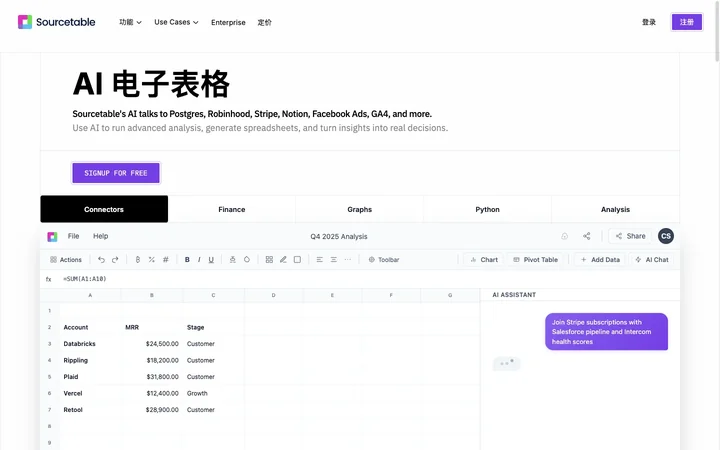Select the Connectors tab

click(x=104, y=209)
